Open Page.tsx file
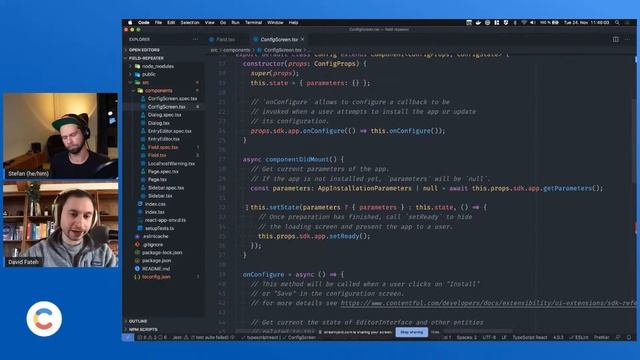The image size is (640, 360). coord(157,180)
